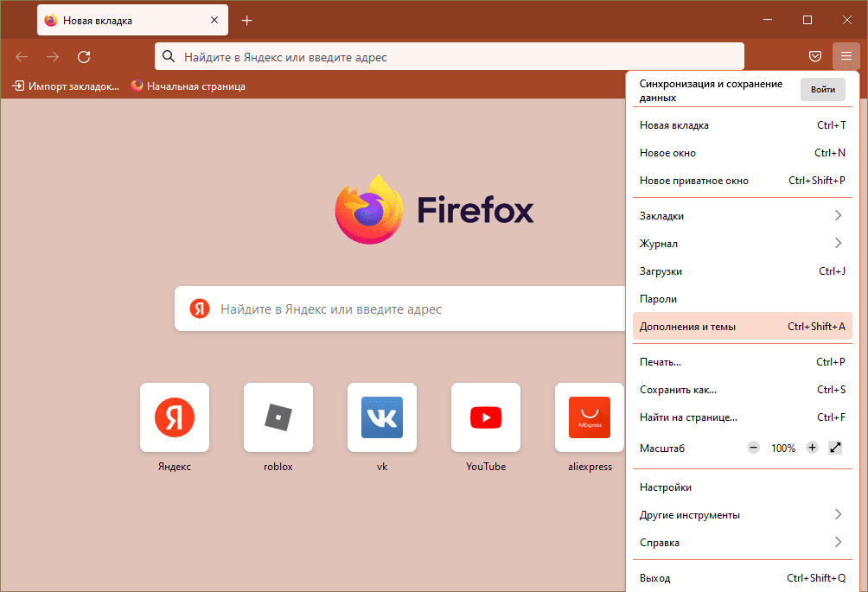Reload the page with refresh icon
The width and height of the screenshot is (868, 592).
(x=84, y=56)
